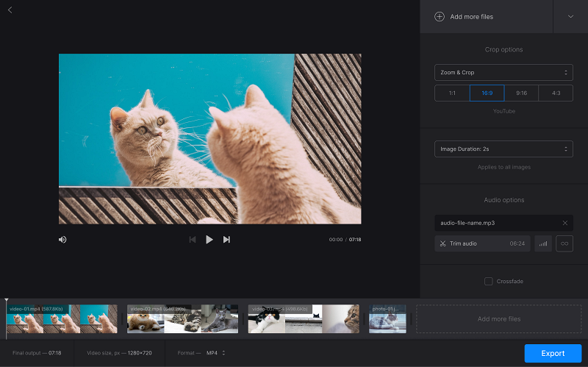Select the video-02.mp4 clip in timeline
The width and height of the screenshot is (588, 367).
click(182, 319)
